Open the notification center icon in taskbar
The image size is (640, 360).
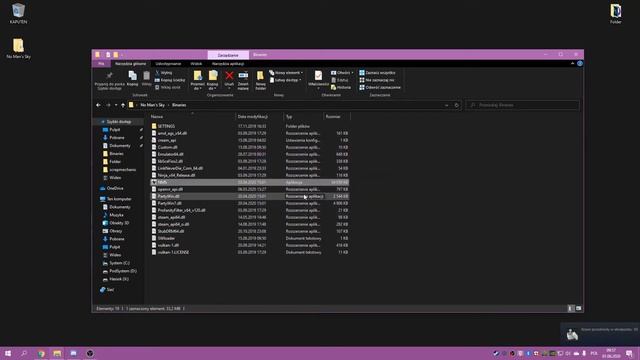pyautogui.click(x=629, y=353)
